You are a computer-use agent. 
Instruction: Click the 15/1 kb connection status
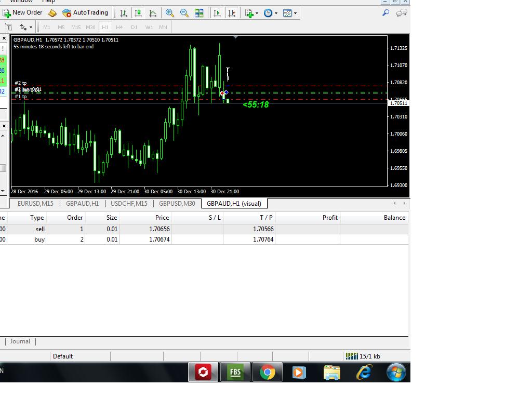[x=363, y=356]
